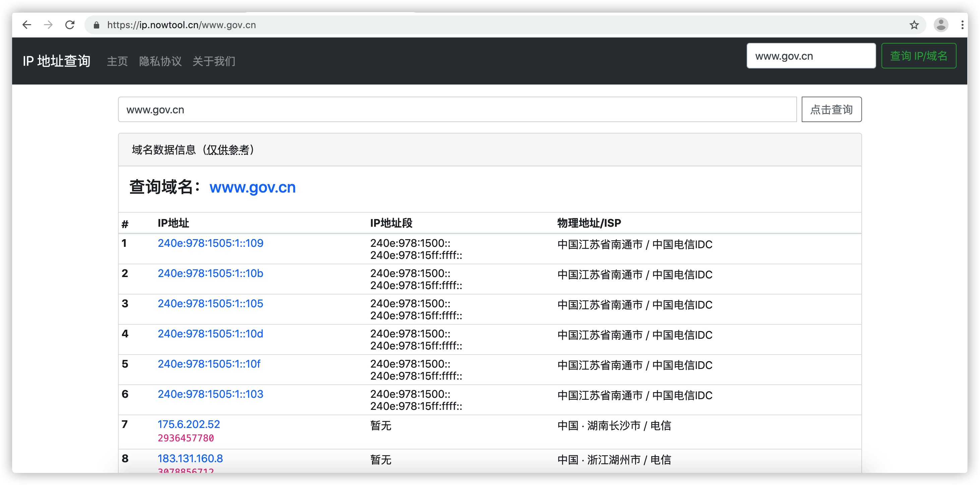980x485 pixels.
Task: Reload the page using the refresh icon
Action: (x=70, y=25)
